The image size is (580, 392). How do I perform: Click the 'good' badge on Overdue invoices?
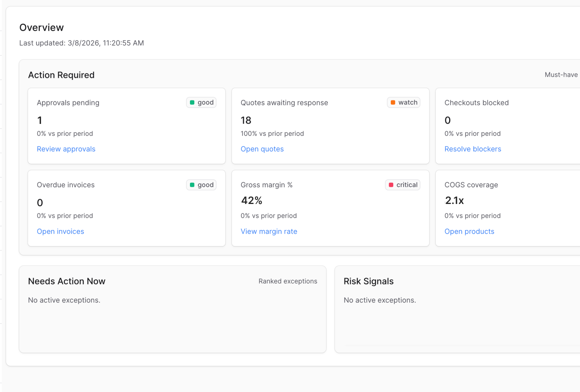(201, 184)
